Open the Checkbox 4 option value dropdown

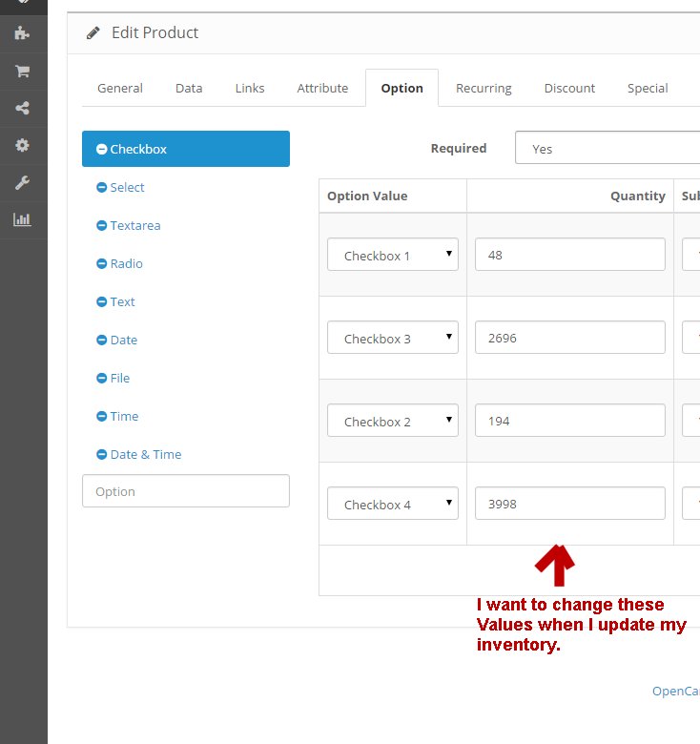click(393, 504)
